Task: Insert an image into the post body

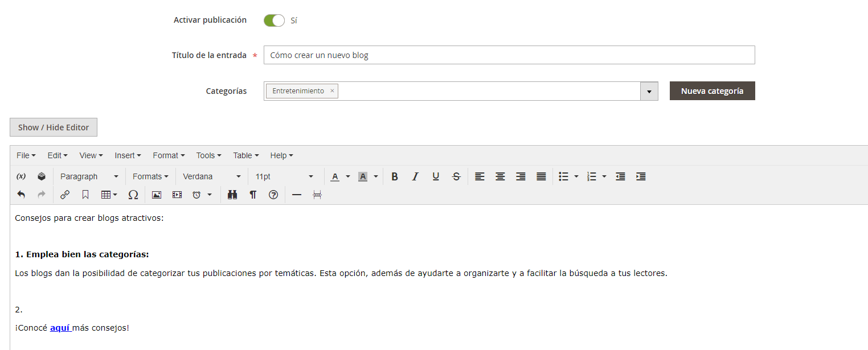Action: click(157, 195)
